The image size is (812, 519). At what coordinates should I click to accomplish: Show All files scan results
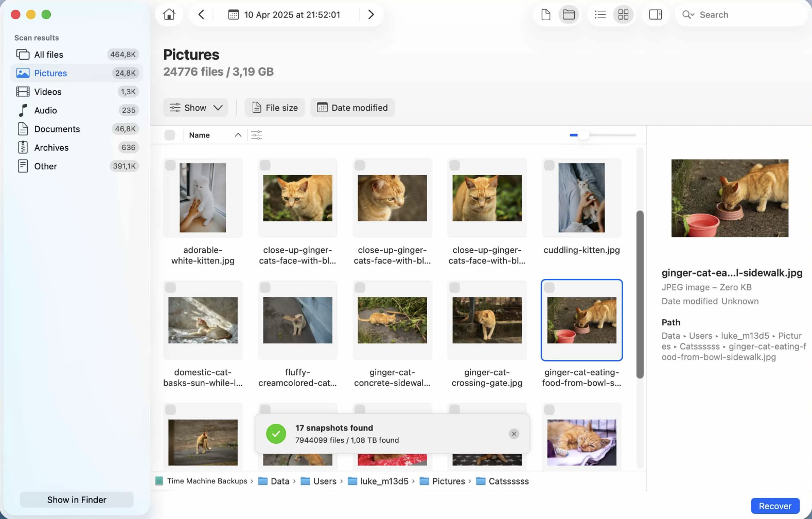[x=77, y=55]
